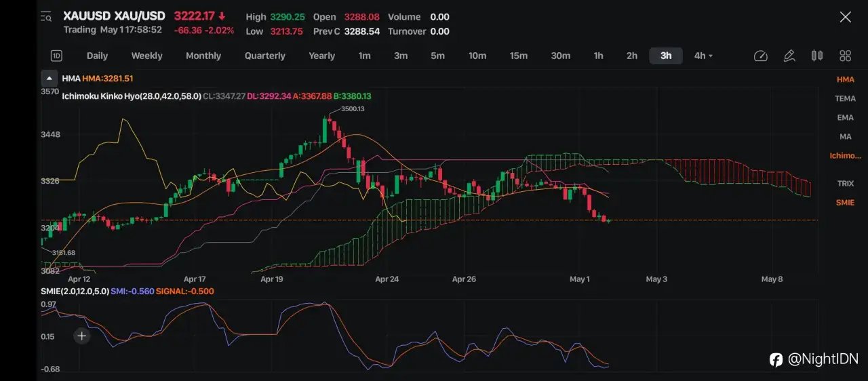Select the 1m interval

tap(365, 56)
